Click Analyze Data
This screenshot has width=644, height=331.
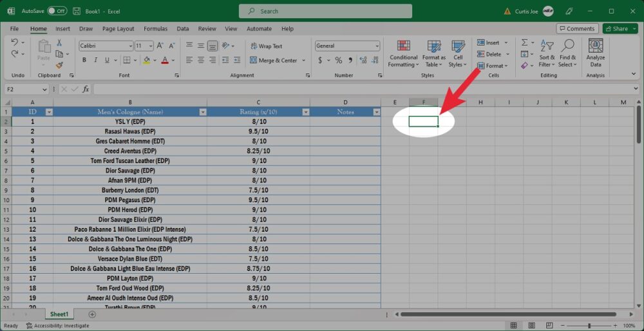click(596, 54)
